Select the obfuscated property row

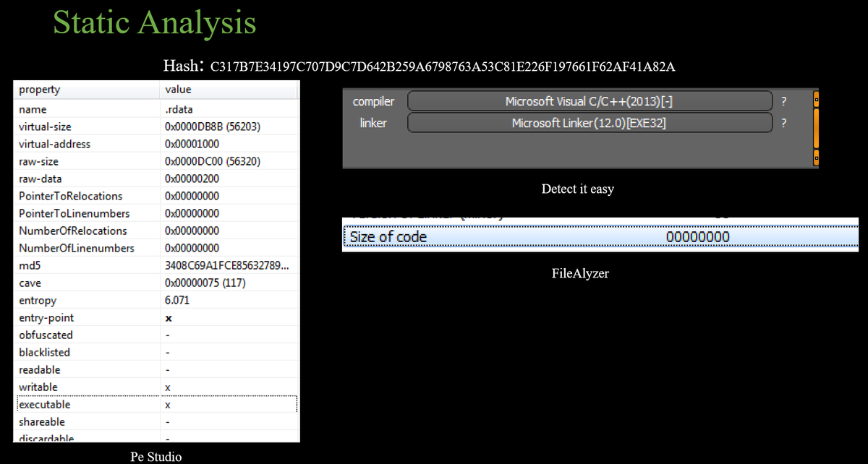[156, 335]
